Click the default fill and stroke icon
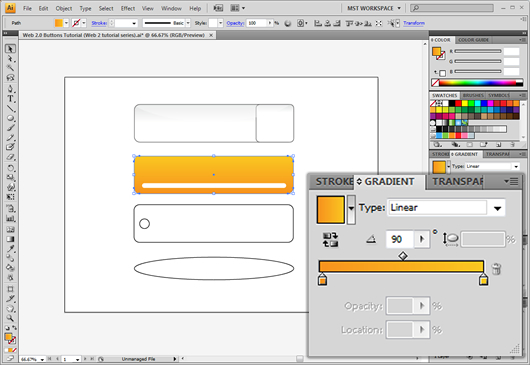The height and width of the screenshot is (365, 530). coord(7,328)
